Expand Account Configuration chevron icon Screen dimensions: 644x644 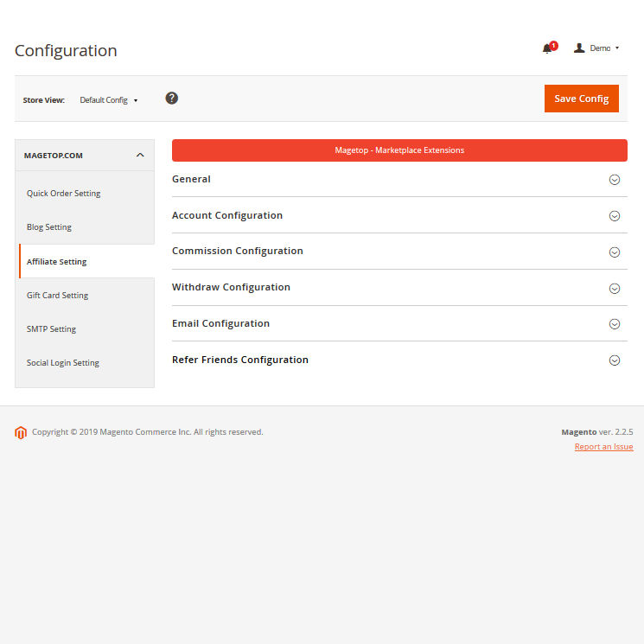pos(615,216)
